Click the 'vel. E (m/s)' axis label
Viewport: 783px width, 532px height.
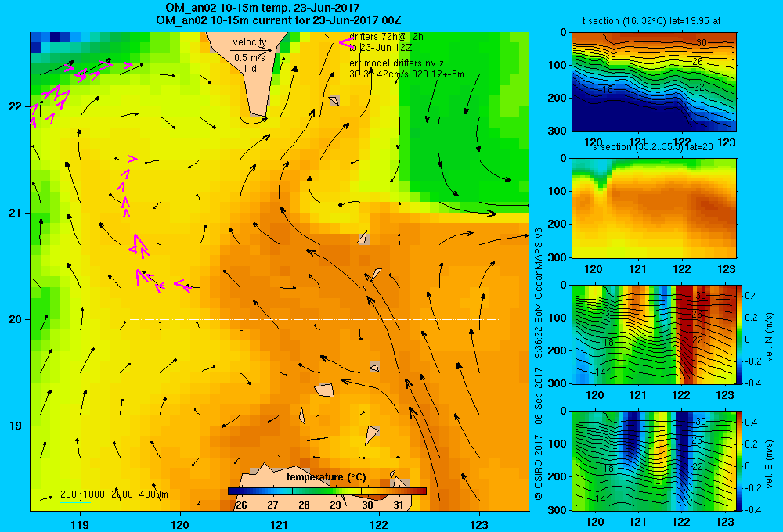click(x=769, y=463)
